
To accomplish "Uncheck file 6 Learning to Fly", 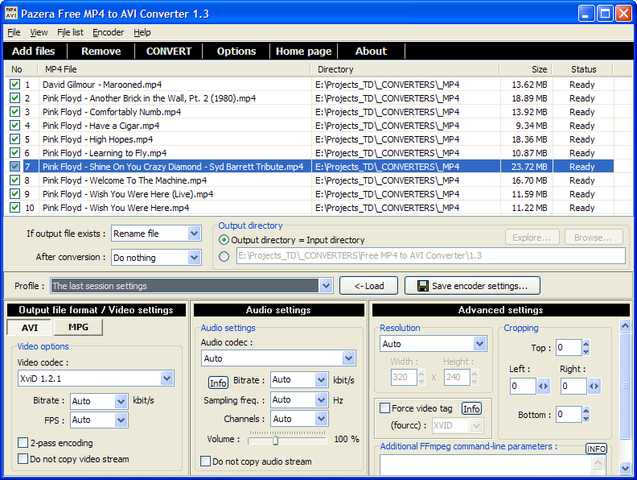I will pos(15,153).
